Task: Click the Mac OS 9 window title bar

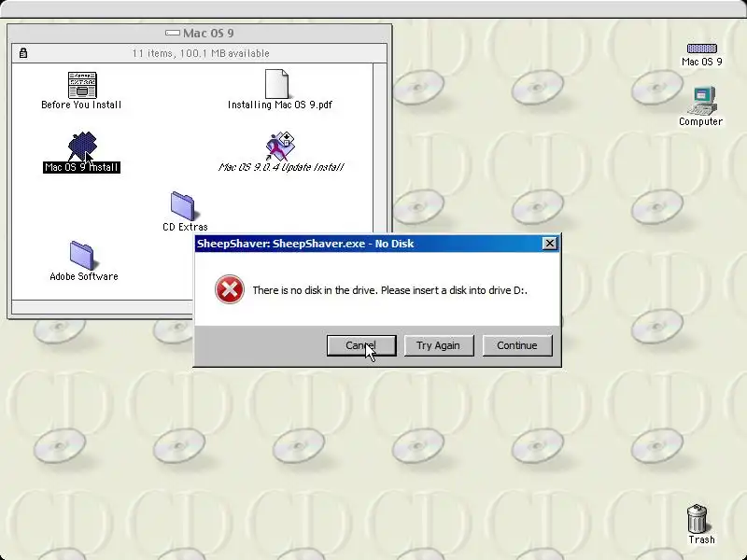Action: pos(200,34)
